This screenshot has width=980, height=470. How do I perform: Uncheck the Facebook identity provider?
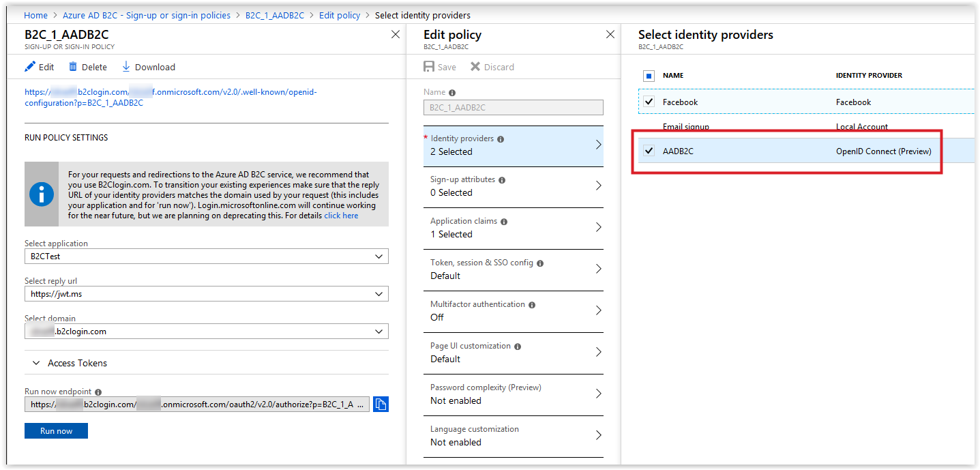[649, 101]
